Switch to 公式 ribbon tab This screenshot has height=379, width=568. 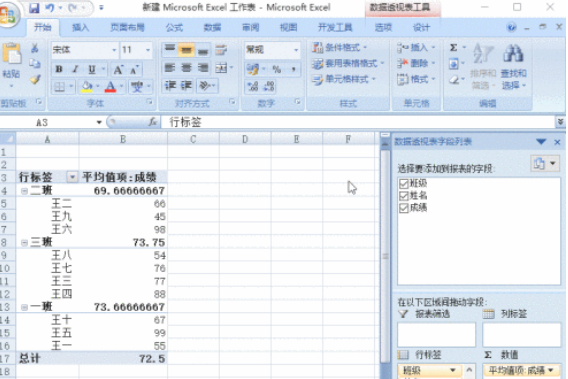pos(174,28)
